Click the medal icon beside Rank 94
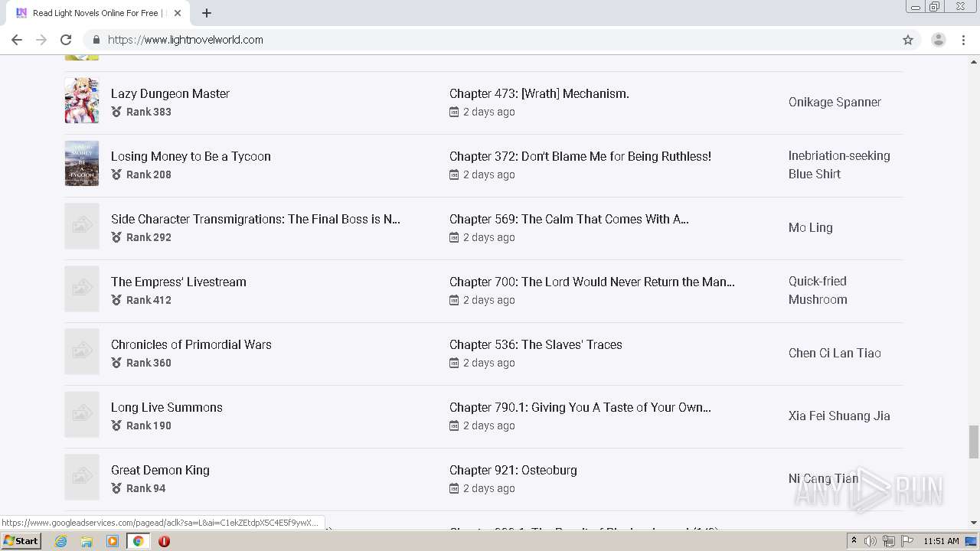Image resolution: width=980 pixels, height=551 pixels. click(116, 488)
